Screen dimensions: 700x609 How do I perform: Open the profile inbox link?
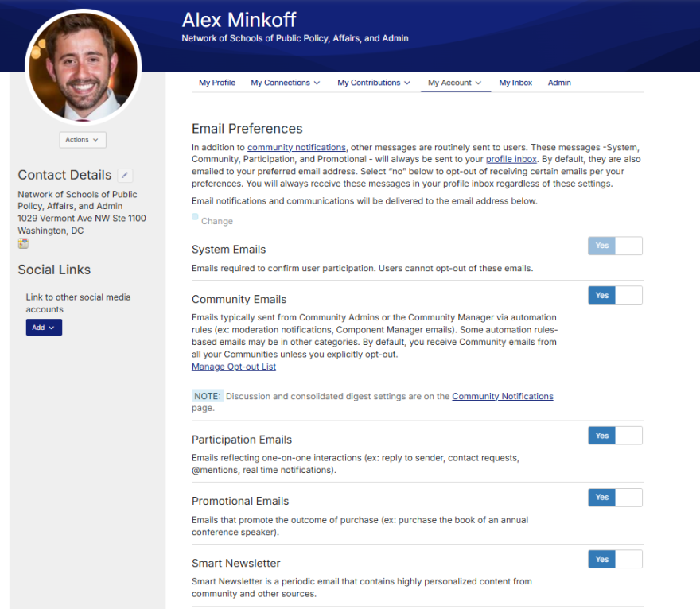tap(511, 160)
